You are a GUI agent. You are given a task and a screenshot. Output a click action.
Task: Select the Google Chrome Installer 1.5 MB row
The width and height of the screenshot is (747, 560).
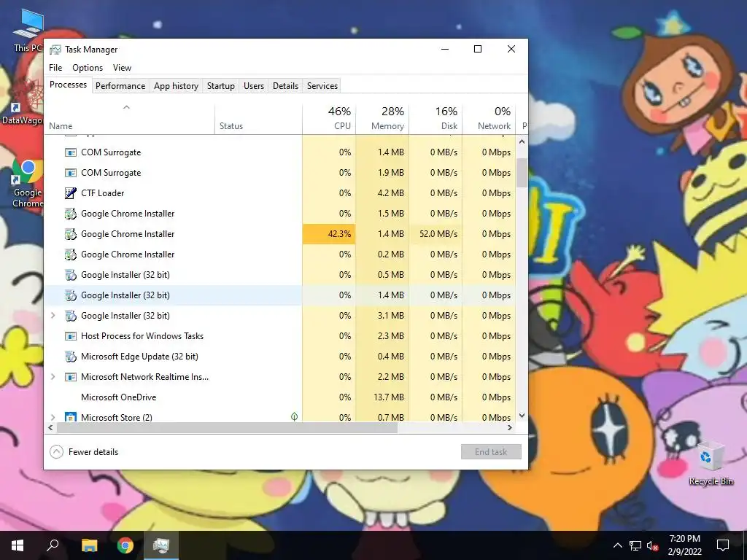click(x=280, y=214)
